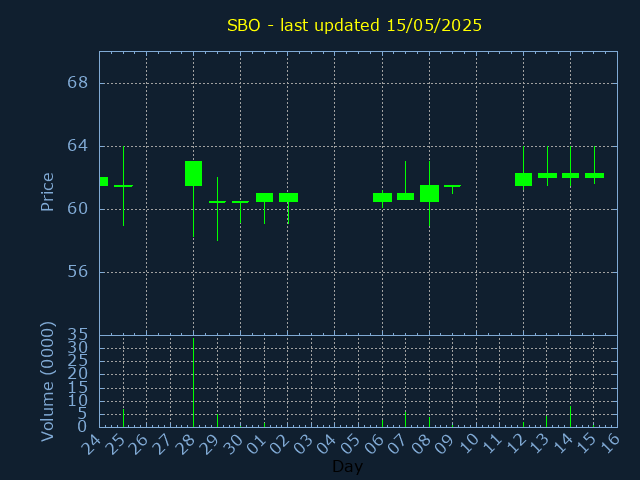The image size is (640, 480).
Task: Click day label 26 on the x-axis
Action: pyautogui.click(x=138, y=444)
